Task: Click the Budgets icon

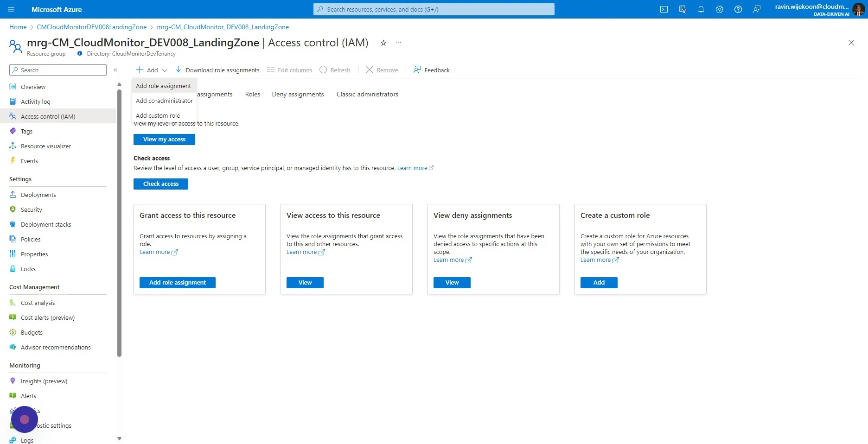Action: pos(13,332)
